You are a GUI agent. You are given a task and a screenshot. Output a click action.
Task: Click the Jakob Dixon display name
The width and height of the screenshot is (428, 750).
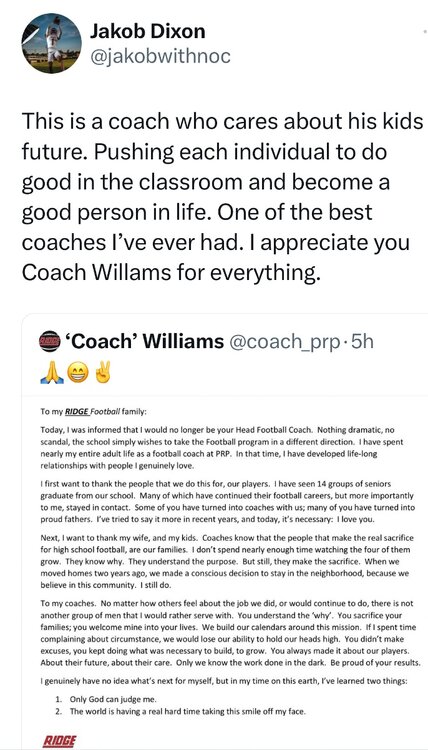coord(147,32)
